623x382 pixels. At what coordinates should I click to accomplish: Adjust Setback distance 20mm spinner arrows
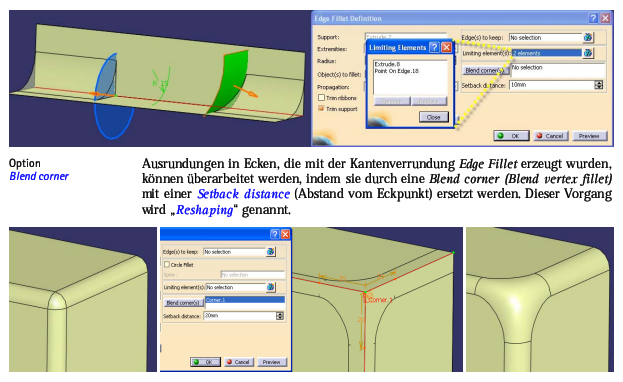pyautogui.click(x=280, y=316)
